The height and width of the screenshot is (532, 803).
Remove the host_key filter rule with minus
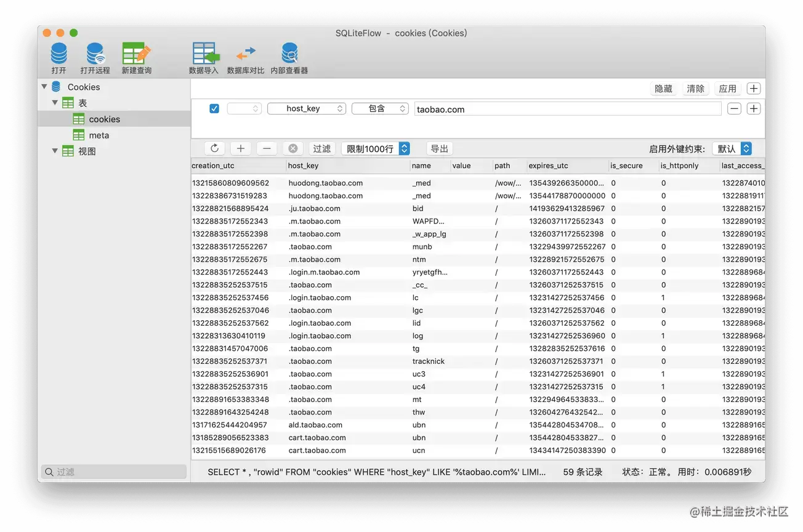734,108
